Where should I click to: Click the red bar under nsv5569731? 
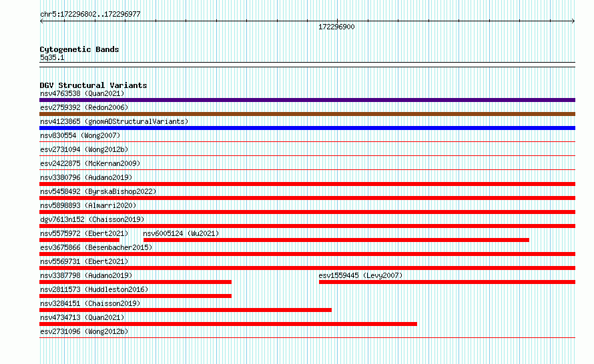pos(307,268)
